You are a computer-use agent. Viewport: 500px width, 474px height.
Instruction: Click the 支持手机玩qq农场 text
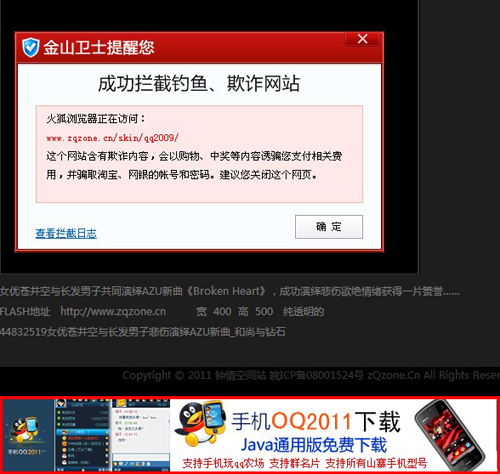click(x=223, y=463)
